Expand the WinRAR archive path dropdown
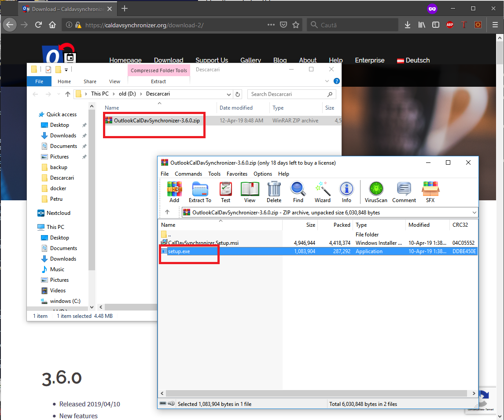Image resolution: width=504 pixels, height=420 pixels. (x=474, y=213)
